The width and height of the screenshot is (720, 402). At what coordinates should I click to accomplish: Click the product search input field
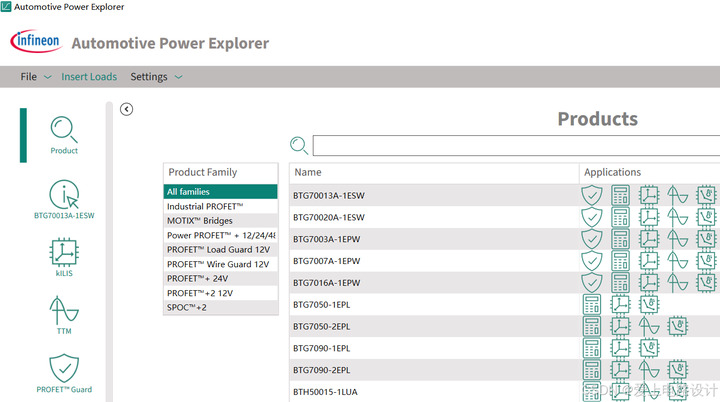tap(515, 146)
